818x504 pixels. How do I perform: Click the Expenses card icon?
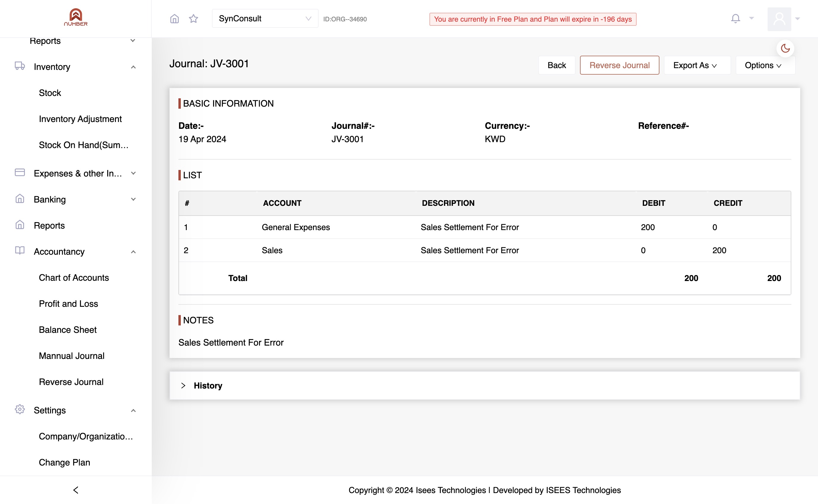click(20, 173)
